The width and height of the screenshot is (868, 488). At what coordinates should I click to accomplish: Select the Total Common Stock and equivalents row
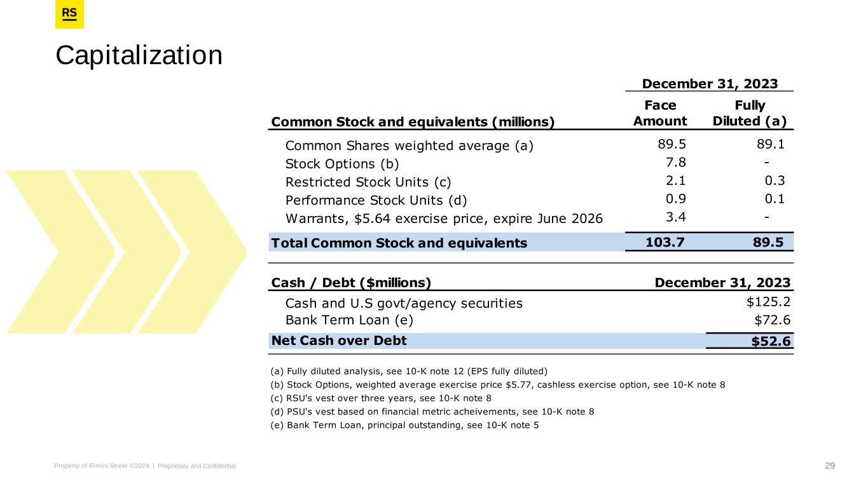pyautogui.click(x=399, y=242)
